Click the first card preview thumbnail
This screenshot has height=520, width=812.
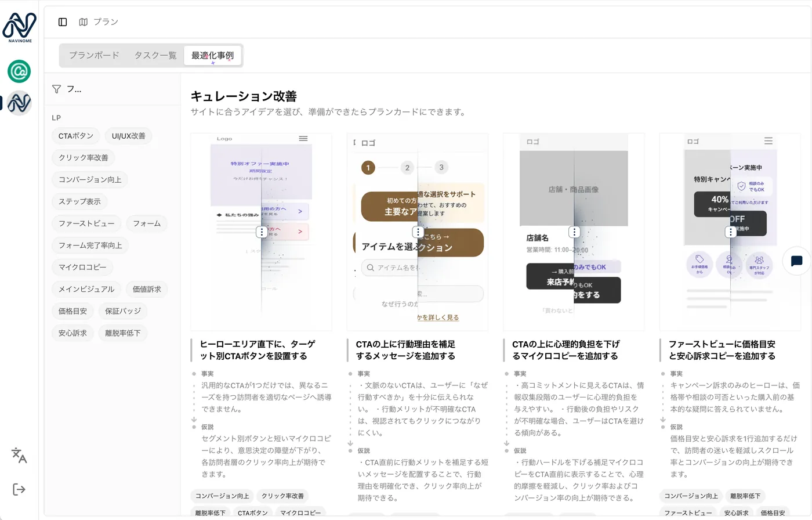coord(261,232)
